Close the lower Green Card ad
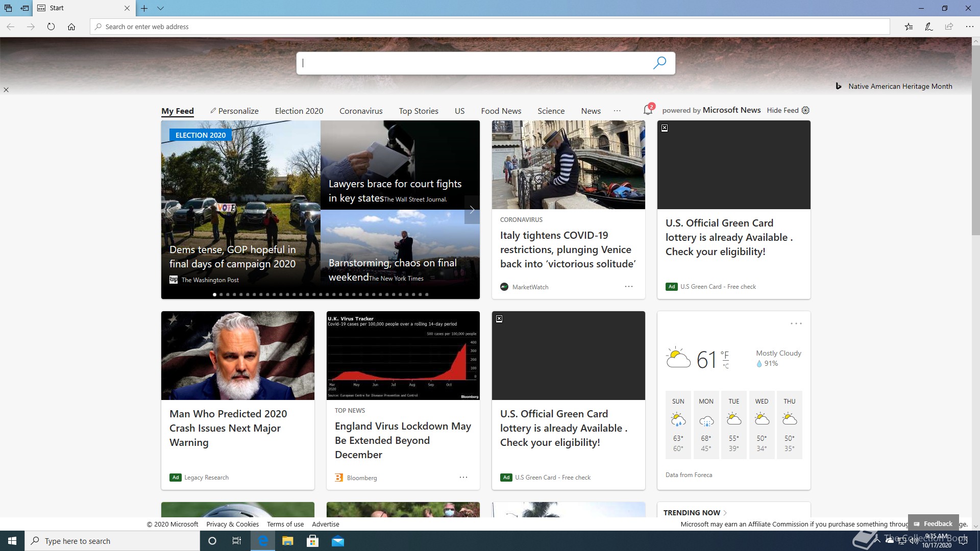The width and height of the screenshot is (980, 551). (x=499, y=319)
